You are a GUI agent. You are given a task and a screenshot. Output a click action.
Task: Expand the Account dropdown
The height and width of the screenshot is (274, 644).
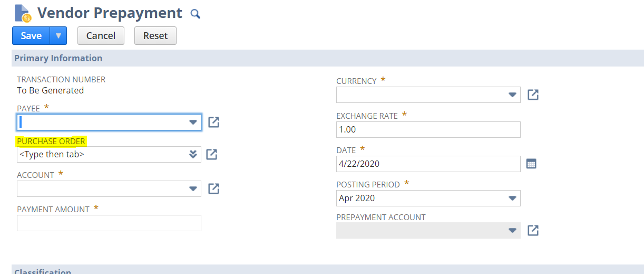pyautogui.click(x=193, y=188)
